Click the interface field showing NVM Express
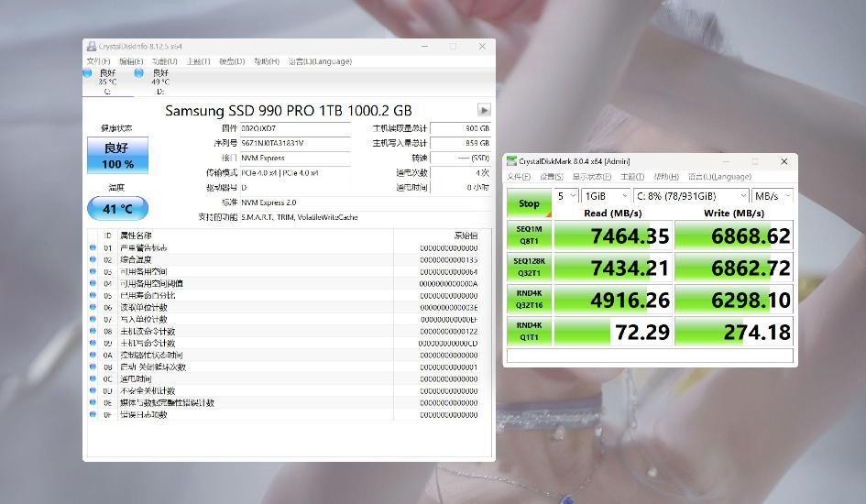This screenshot has width=866, height=504. click(295, 158)
